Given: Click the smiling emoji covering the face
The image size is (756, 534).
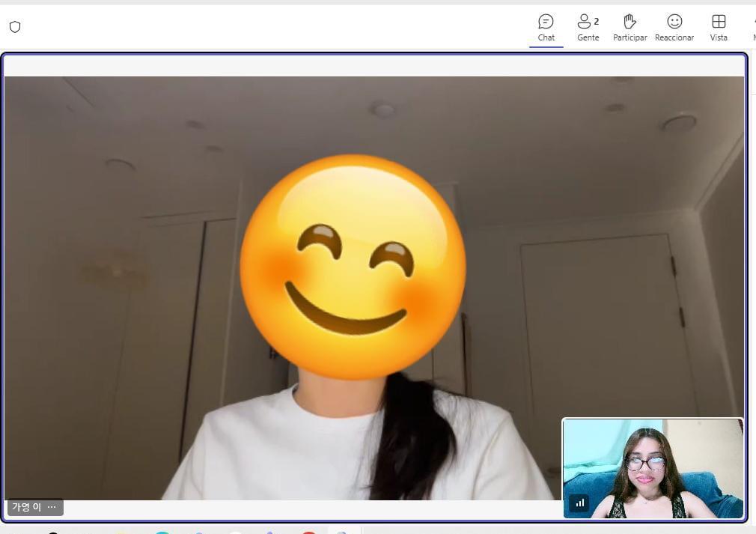Looking at the screenshot, I should tap(352, 267).
